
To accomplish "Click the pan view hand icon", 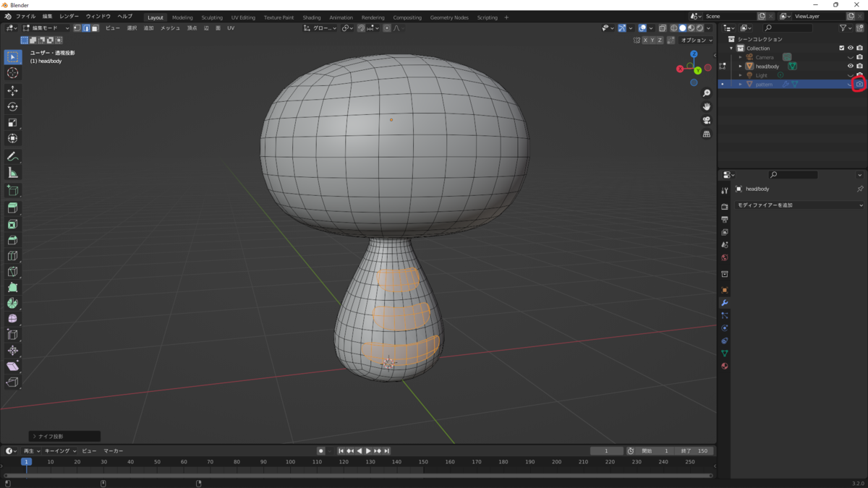I will 707,107.
